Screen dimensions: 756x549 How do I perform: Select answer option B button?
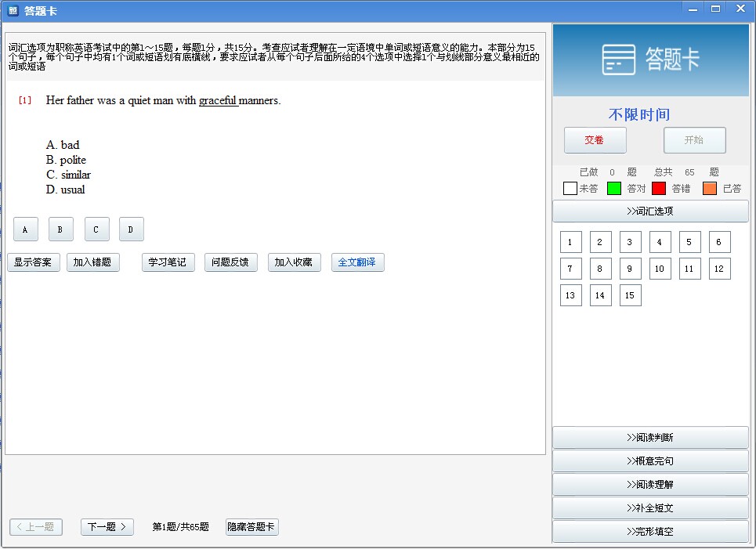point(60,229)
